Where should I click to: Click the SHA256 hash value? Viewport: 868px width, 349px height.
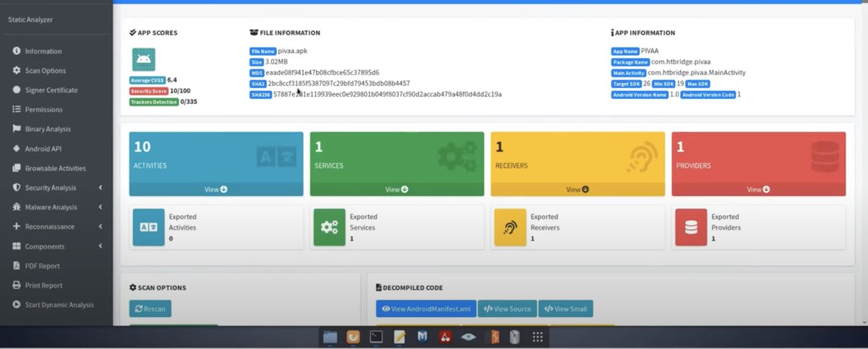click(388, 95)
